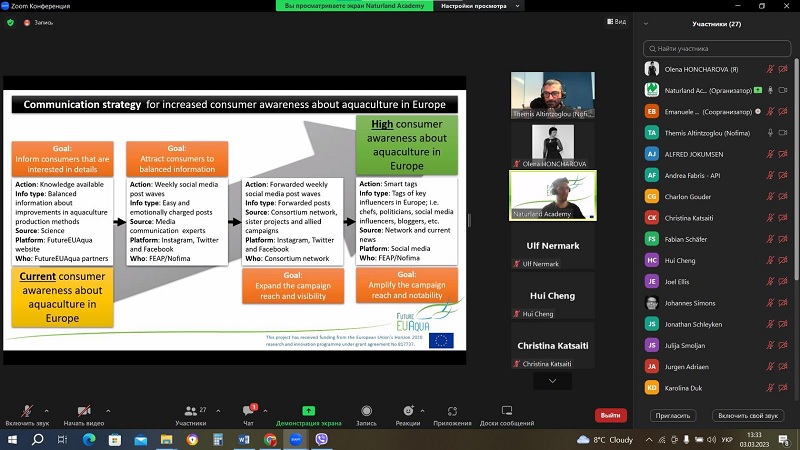Collapse participants panel with top chevron

645,24
